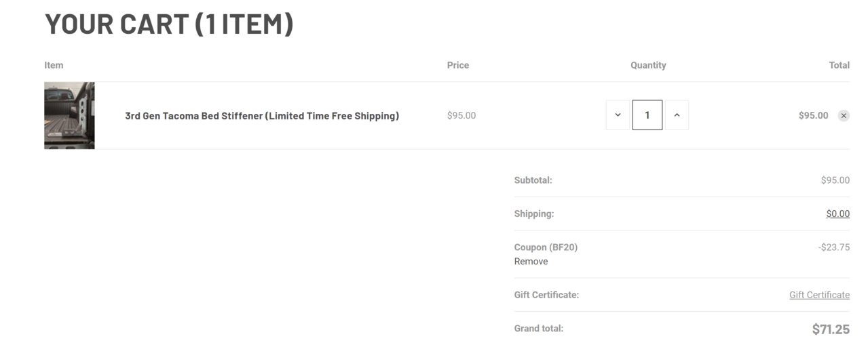Click the Price column header
Viewport: 868px width, 343px height.
tap(458, 65)
